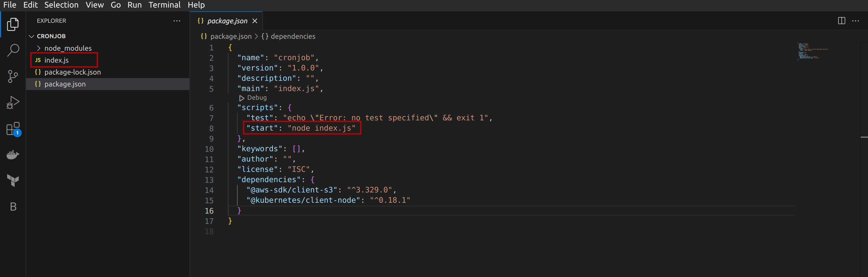
Task: Open index.js in the file explorer
Action: point(56,60)
